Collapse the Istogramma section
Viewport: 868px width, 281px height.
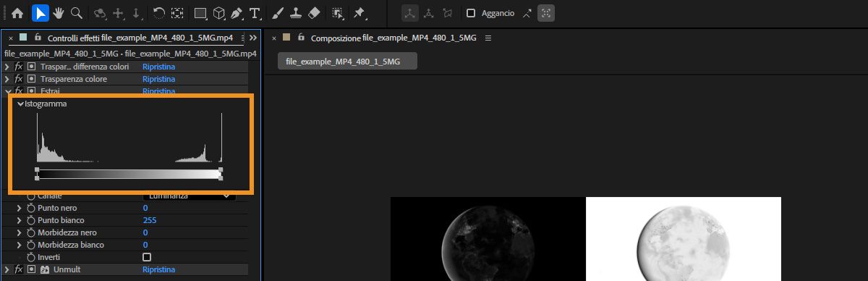pyautogui.click(x=20, y=104)
